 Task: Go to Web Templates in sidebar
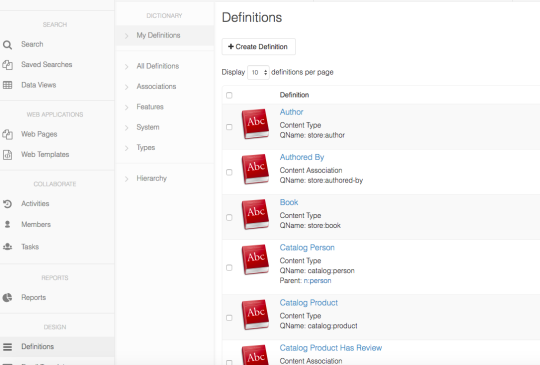(x=45, y=154)
